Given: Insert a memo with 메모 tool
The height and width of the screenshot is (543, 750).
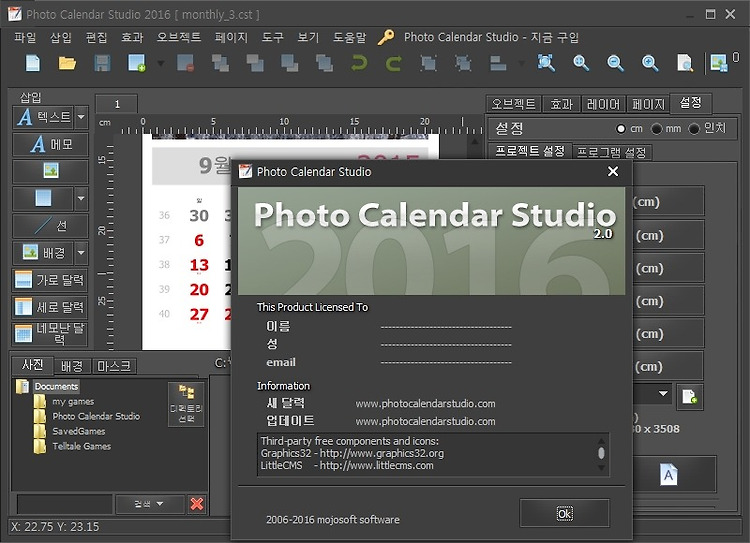Looking at the screenshot, I should tap(51, 144).
